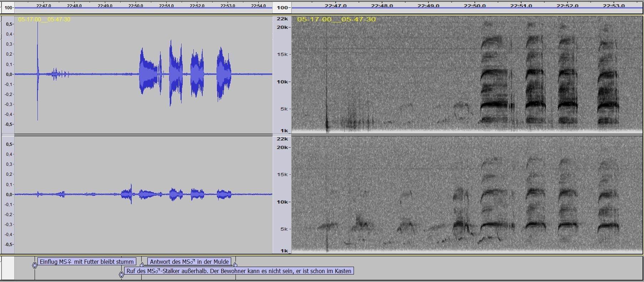Click the yellow track name in upper spectrogram
644x282 pixels.
pos(336,19)
